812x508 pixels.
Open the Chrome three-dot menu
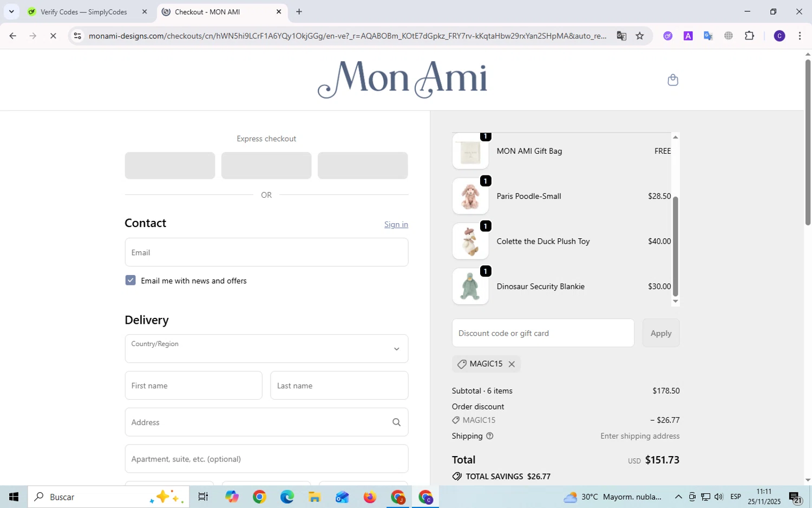click(x=800, y=36)
